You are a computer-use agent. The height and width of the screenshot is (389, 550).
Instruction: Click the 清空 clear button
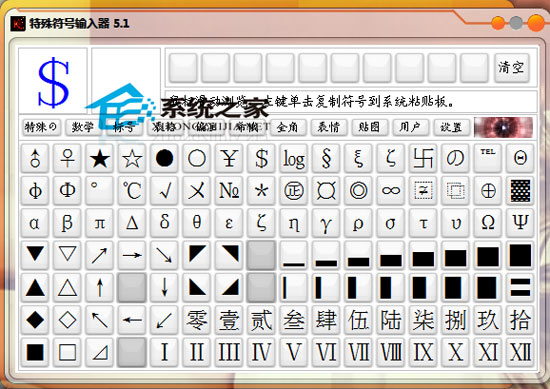tap(512, 68)
